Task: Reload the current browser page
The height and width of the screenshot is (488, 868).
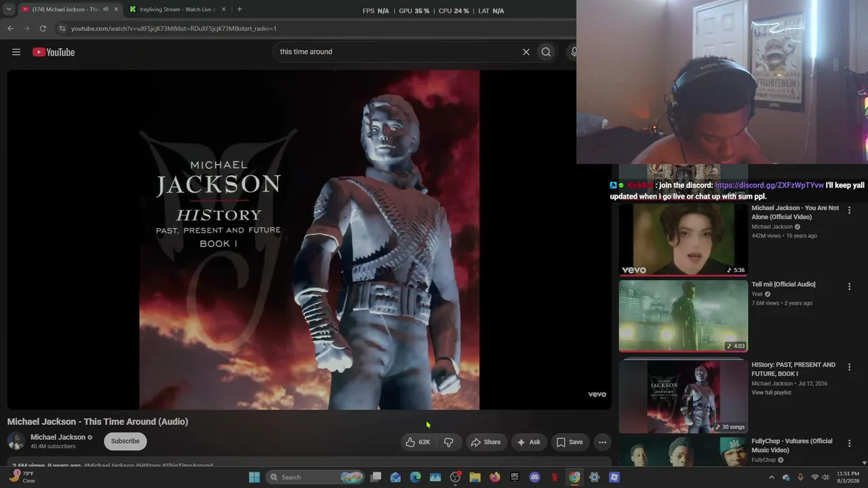Action: coord(43,28)
